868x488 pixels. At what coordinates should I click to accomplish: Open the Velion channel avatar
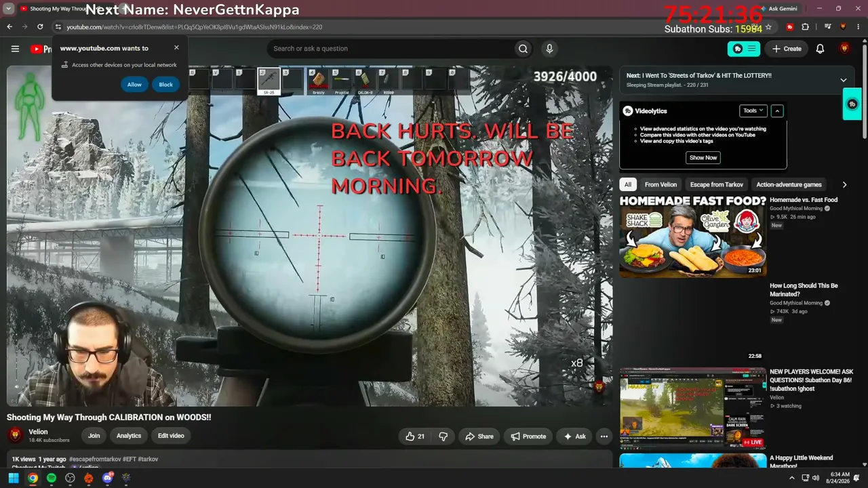[15, 435]
